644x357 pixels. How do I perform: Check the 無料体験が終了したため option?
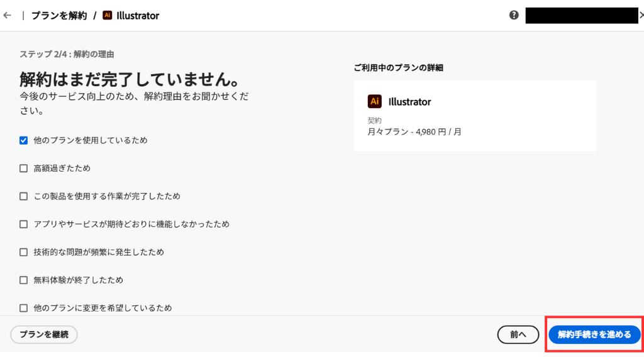point(24,280)
